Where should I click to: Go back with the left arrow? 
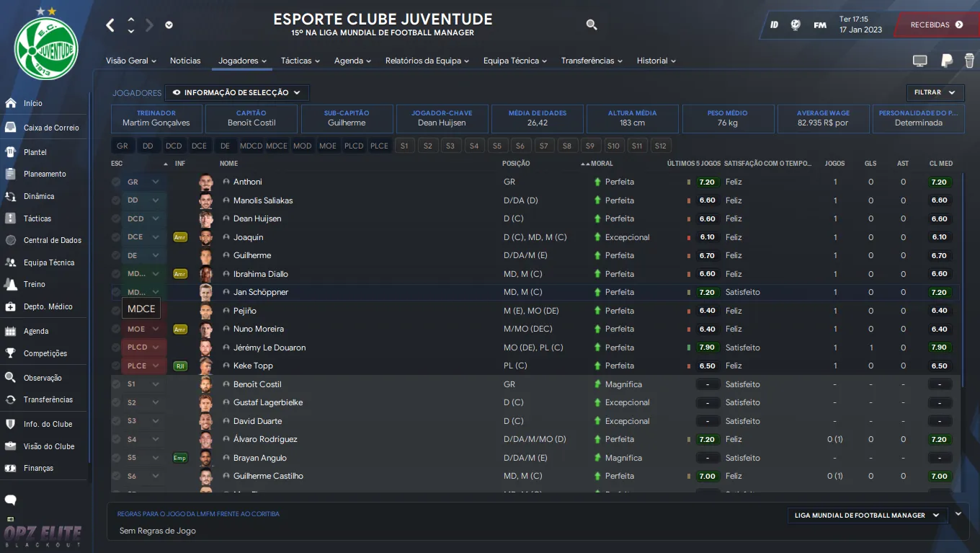pyautogui.click(x=110, y=25)
